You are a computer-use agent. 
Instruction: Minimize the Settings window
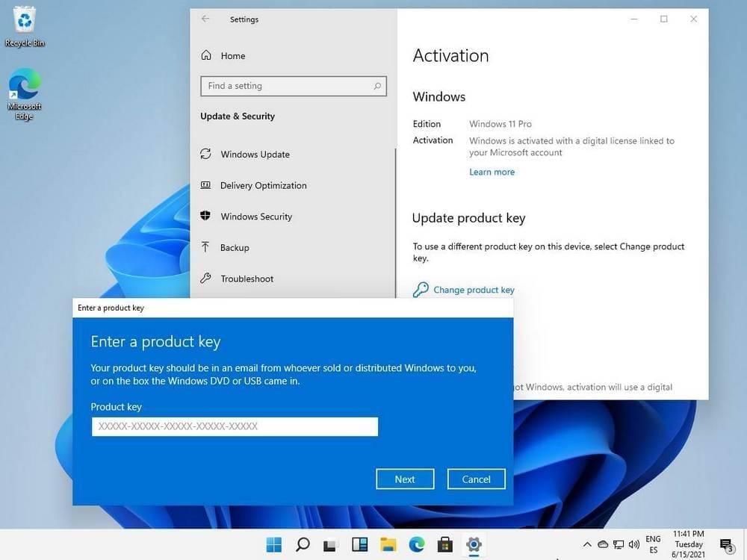[634, 19]
